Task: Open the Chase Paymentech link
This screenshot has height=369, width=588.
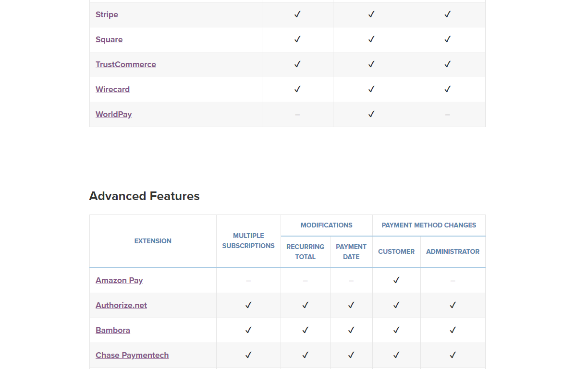Action: [x=132, y=355]
